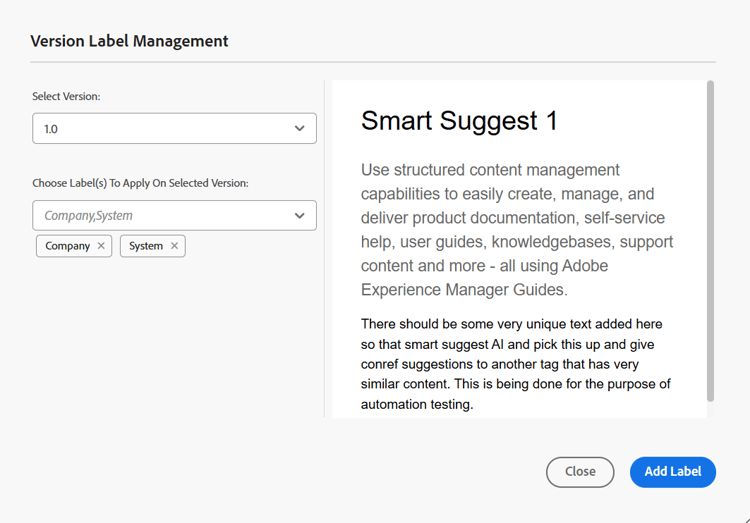Select the Company tag chip text

click(68, 246)
